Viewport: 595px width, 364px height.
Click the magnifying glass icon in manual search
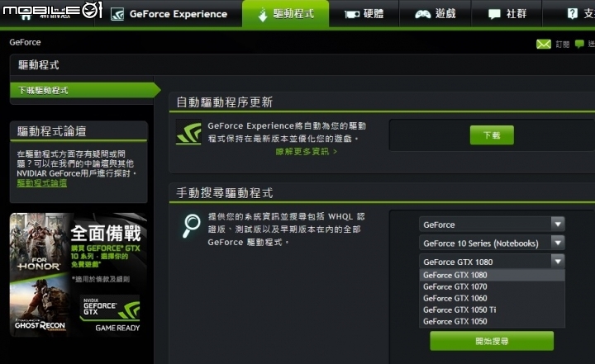[191, 225]
